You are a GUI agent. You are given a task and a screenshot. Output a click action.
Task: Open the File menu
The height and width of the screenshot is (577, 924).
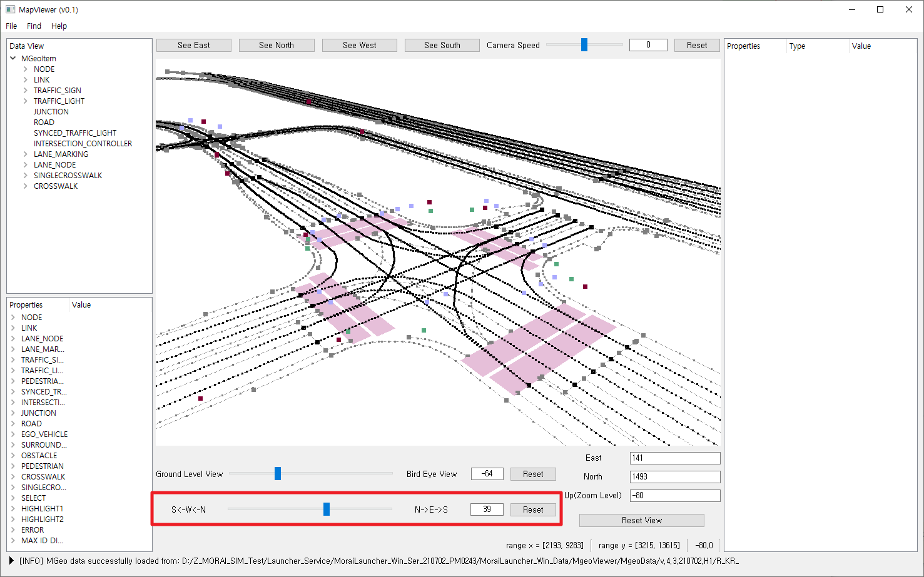coord(11,26)
